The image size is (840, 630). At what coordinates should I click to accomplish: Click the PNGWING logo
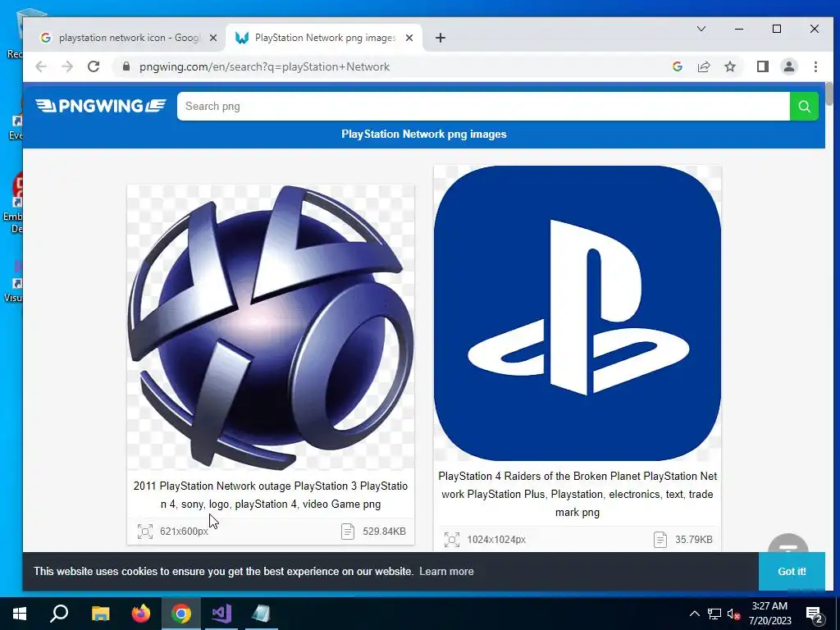point(101,106)
